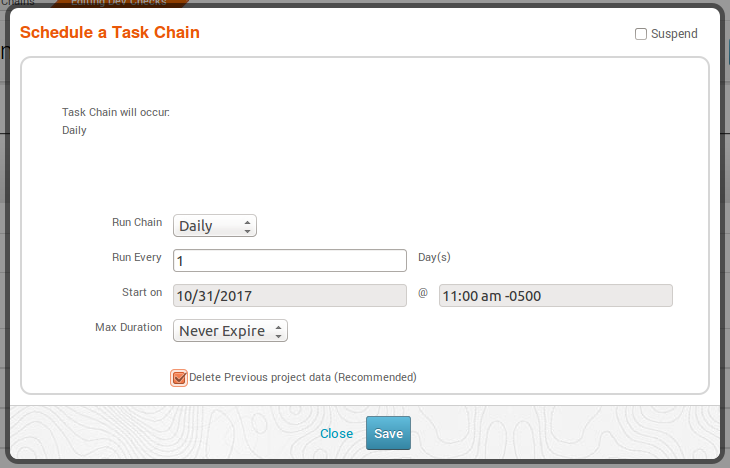Click the Suspend label text
Viewport: 730px width, 468px height.
674,34
